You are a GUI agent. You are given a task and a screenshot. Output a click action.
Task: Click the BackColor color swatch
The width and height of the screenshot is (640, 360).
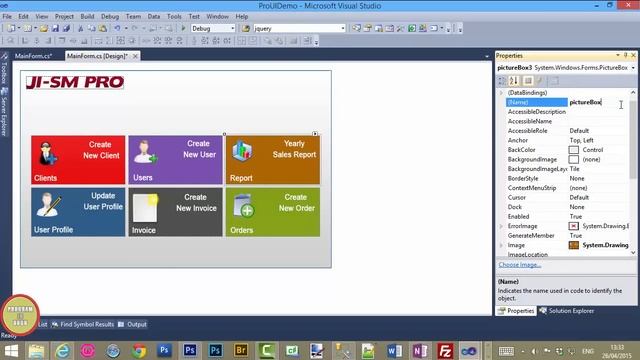click(573, 150)
